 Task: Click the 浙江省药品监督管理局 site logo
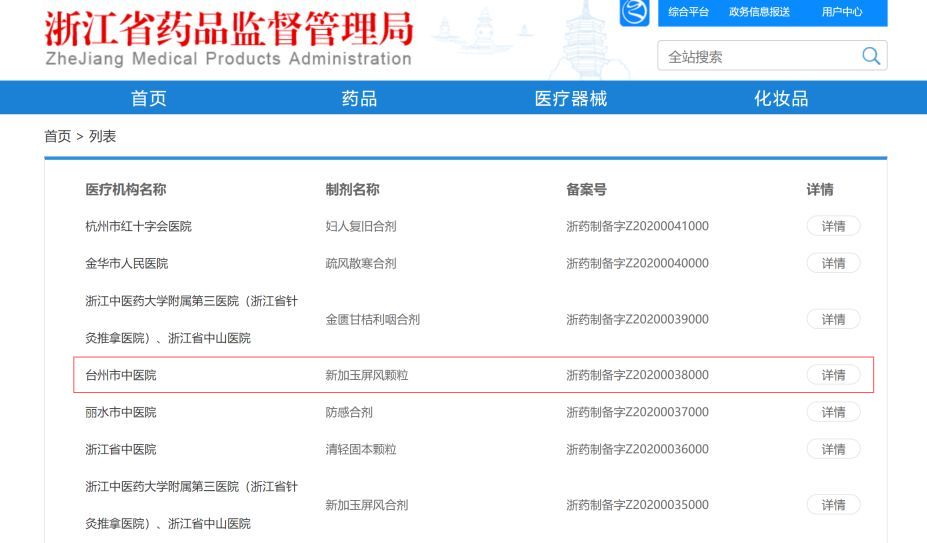click(x=228, y=39)
